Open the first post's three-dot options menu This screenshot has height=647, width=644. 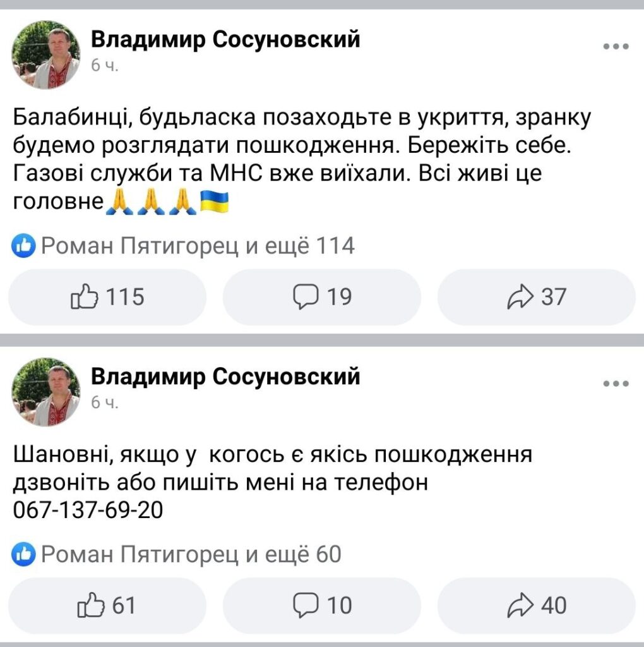[x=616, y=47]
